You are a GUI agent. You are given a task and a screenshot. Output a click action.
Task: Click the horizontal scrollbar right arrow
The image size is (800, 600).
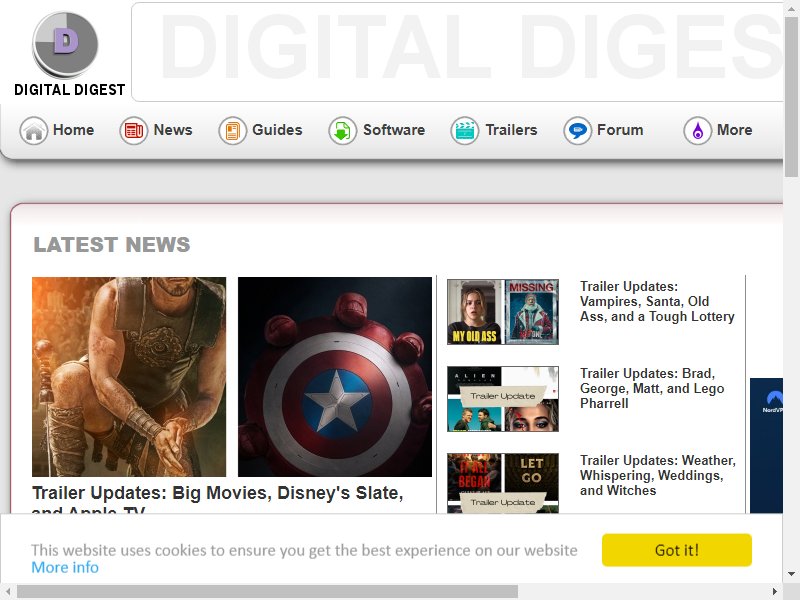[x=775, y=592]
